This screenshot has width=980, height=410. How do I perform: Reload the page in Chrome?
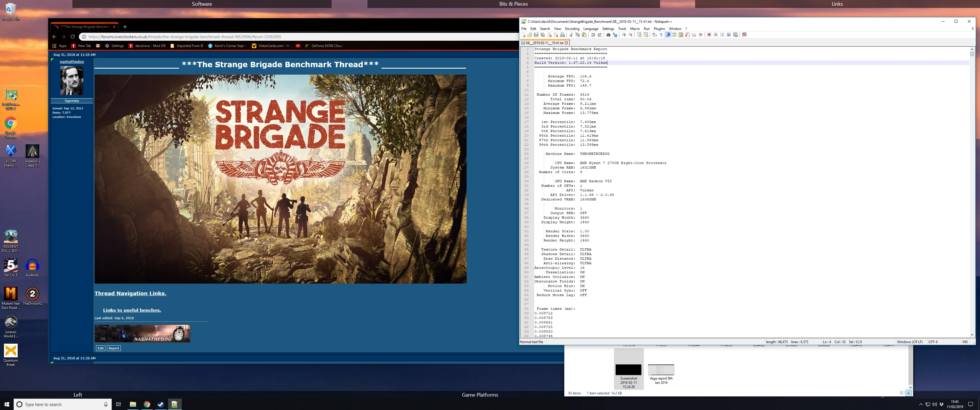[72, 36]
